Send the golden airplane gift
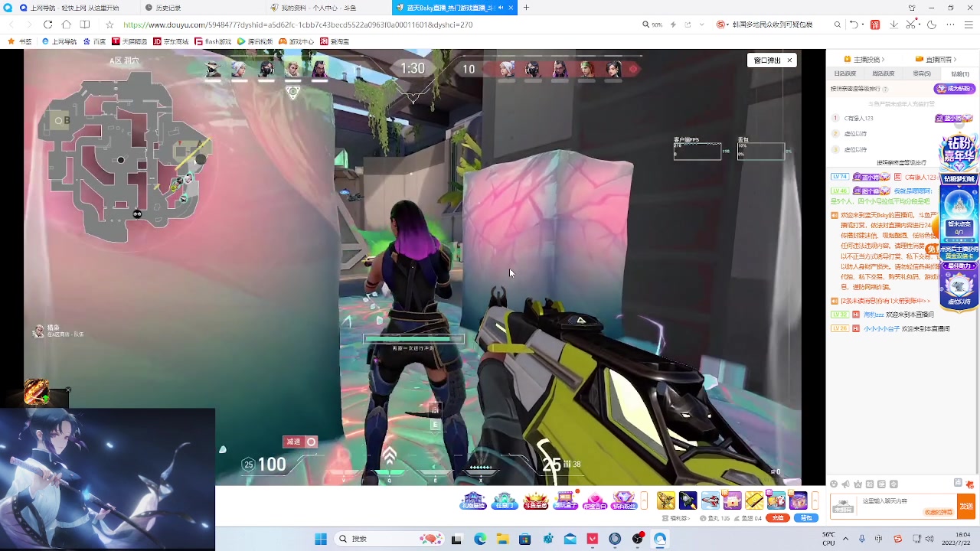 [x=666, y=500]
